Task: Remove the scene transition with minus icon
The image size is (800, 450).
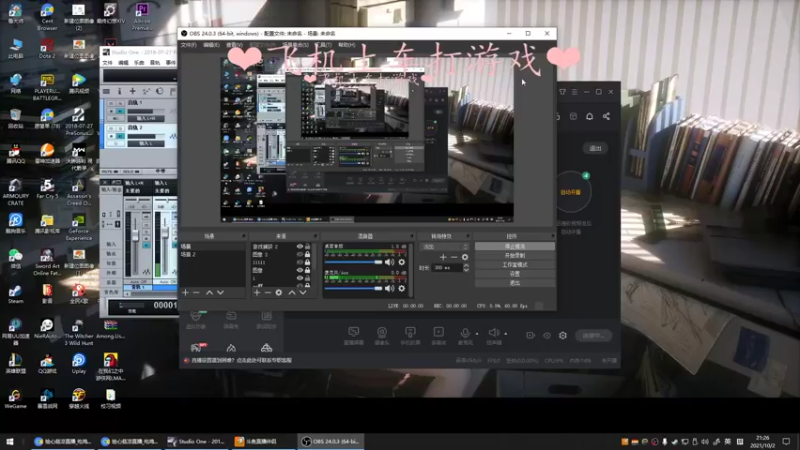Action: 454,257
